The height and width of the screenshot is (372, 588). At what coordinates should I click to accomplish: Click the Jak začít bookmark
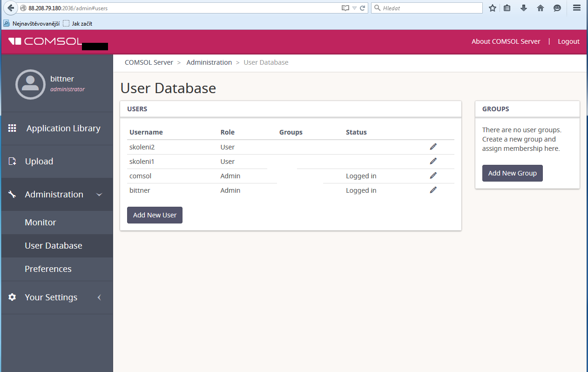pos(78,23)
